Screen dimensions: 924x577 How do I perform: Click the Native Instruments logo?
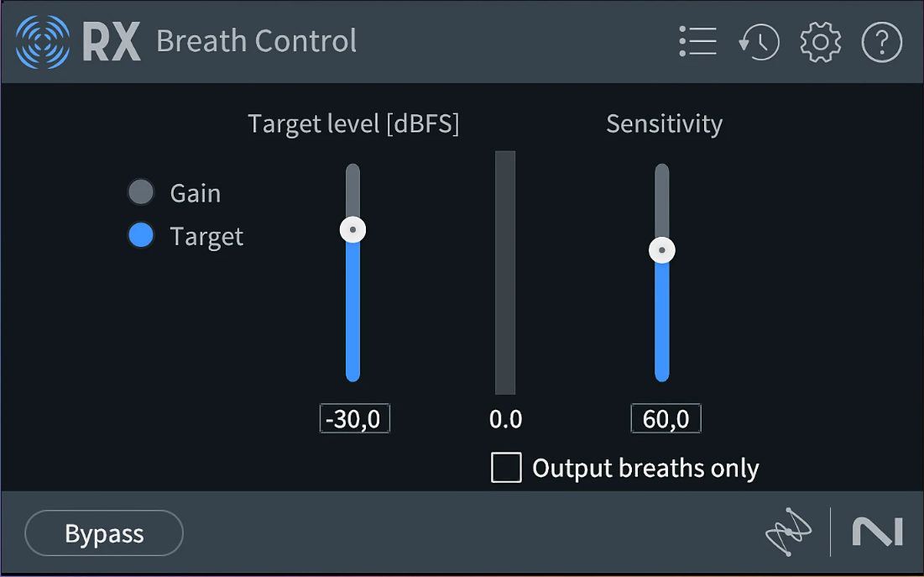click(x=877, y=532)
